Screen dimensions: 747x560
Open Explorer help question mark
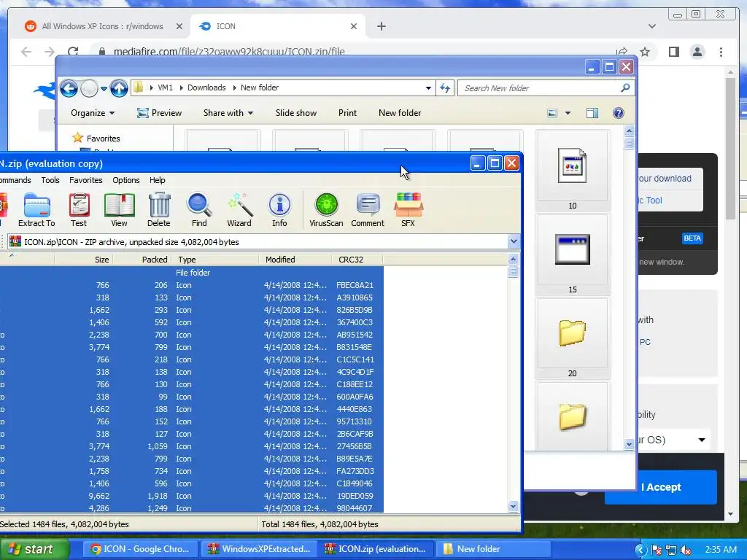click(619, 113)
